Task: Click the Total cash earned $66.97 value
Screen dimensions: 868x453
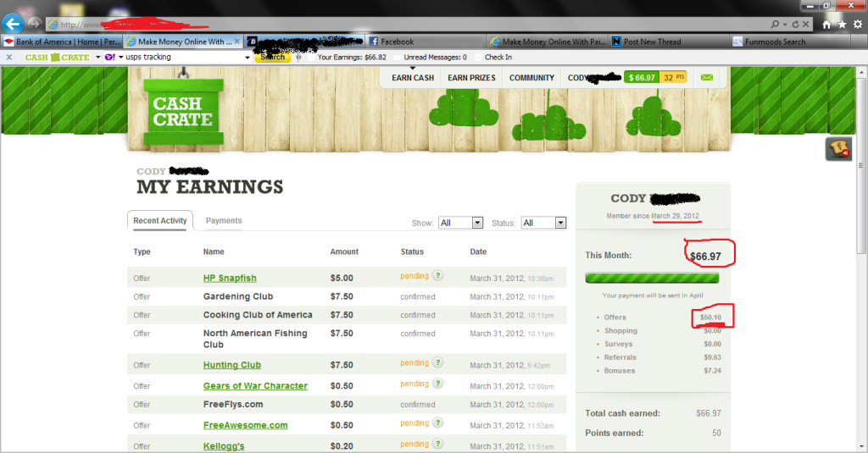Action: click(x=709, y=413)
